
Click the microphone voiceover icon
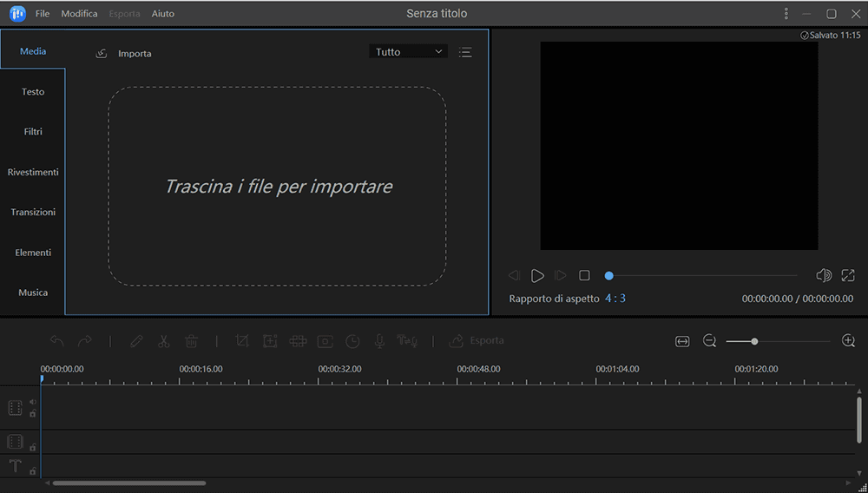[380, 341]
